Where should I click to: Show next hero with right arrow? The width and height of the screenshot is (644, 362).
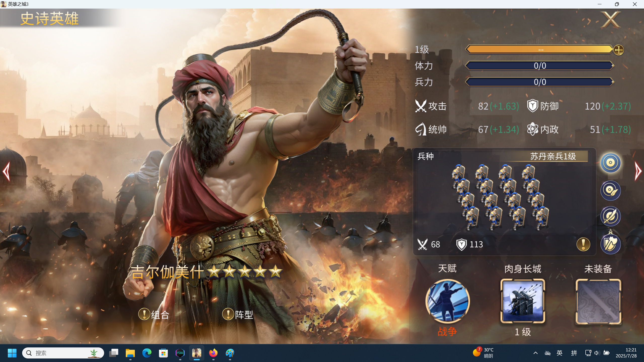click(x=638, y=171)
